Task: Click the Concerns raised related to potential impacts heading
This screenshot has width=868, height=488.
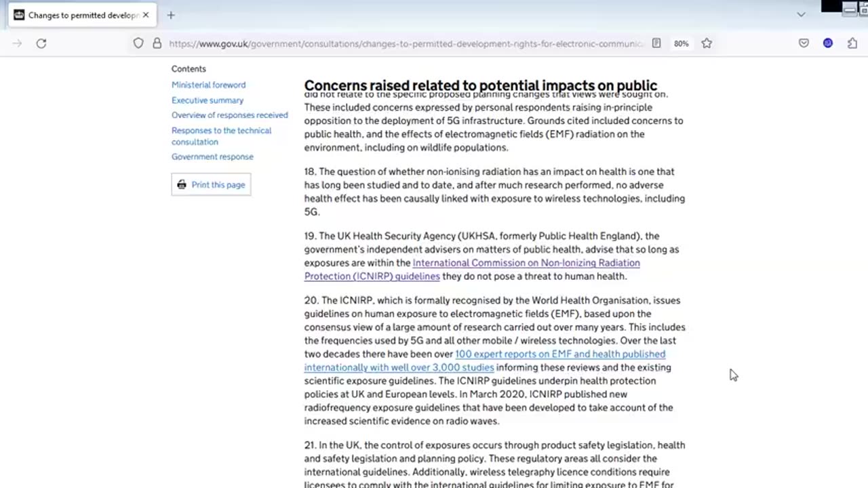Action: pyautogui.click(x=480, y=85)
